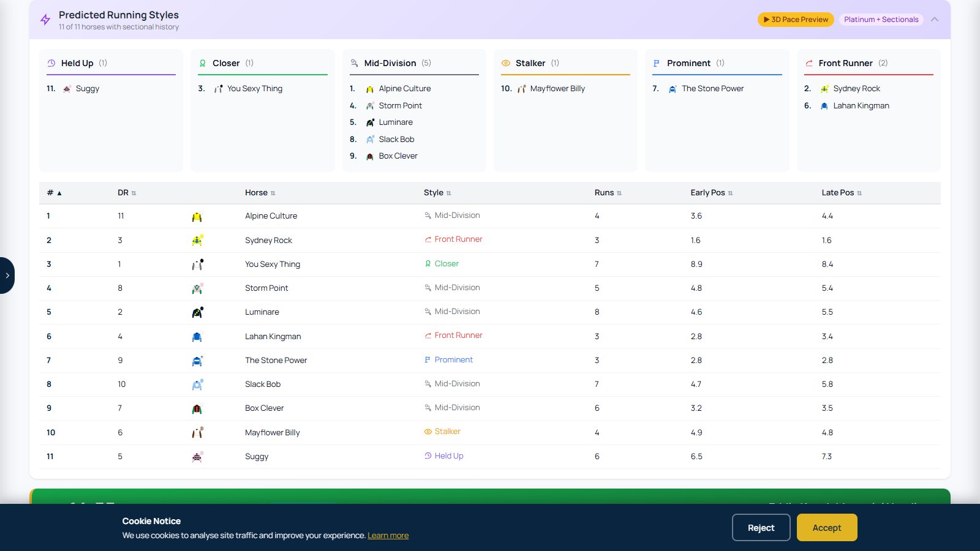Image resolution: width=980 pixels, height=551 pixels.
Task: Click Box Clever's silks icon in table
Action: pyautogui.click(x=197, y=409)
